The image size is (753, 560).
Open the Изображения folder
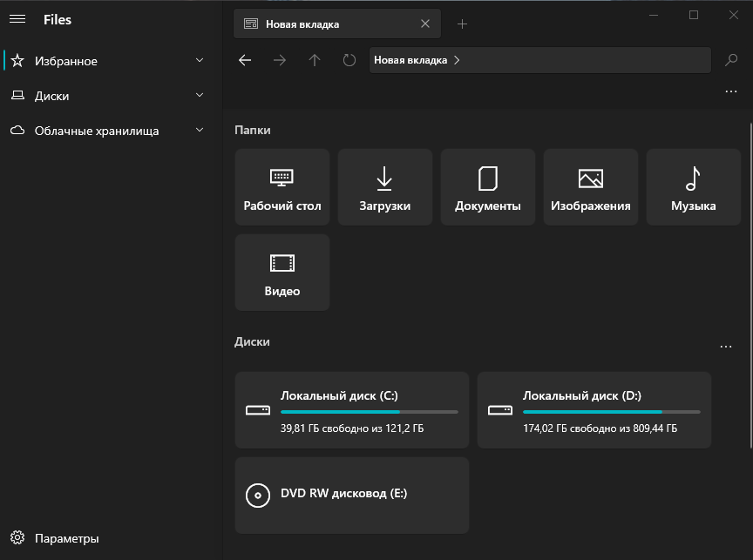pyautogui.click(x=591, y=186)
